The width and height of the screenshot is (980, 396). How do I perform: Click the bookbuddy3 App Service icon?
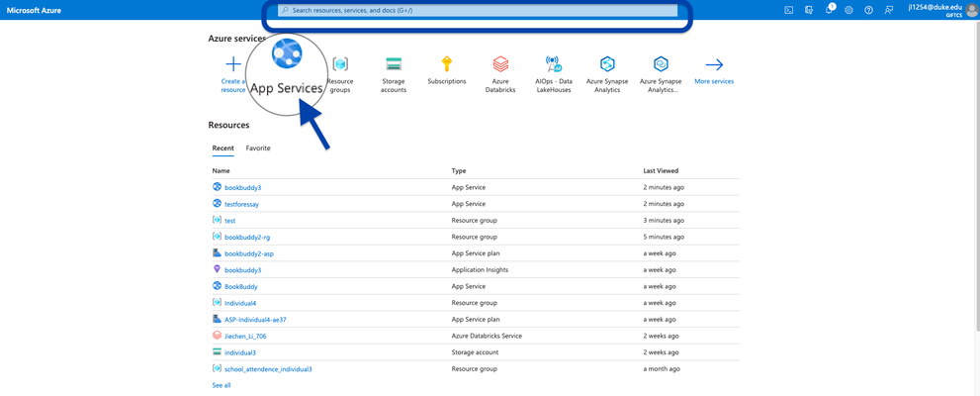217,186
